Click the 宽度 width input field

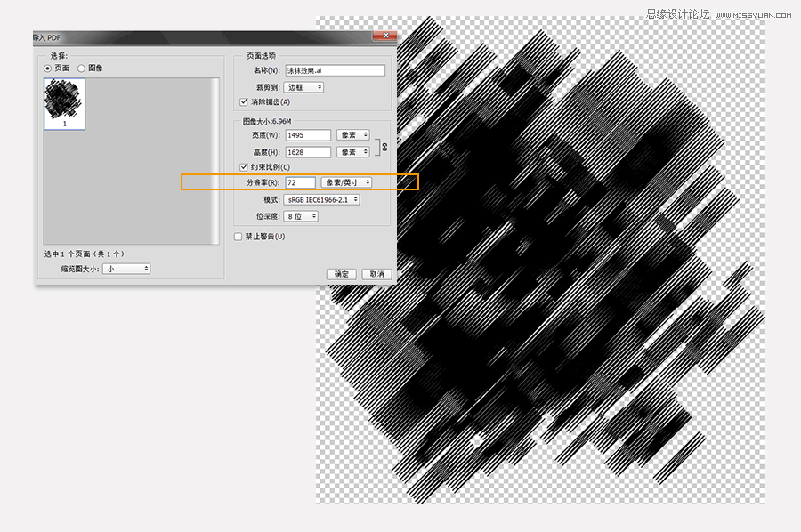pyautogui.click(x=308, y=135)
